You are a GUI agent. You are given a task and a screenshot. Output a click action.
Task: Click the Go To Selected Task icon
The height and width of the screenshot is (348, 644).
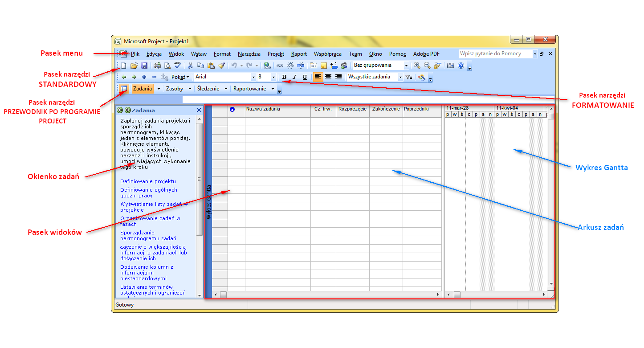tap(437, 66)
